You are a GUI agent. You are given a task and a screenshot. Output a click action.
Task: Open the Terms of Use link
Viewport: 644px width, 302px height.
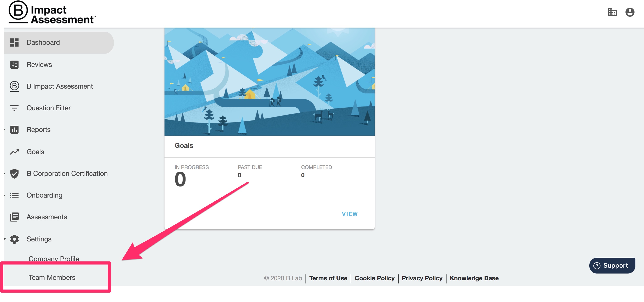point(328,278)
